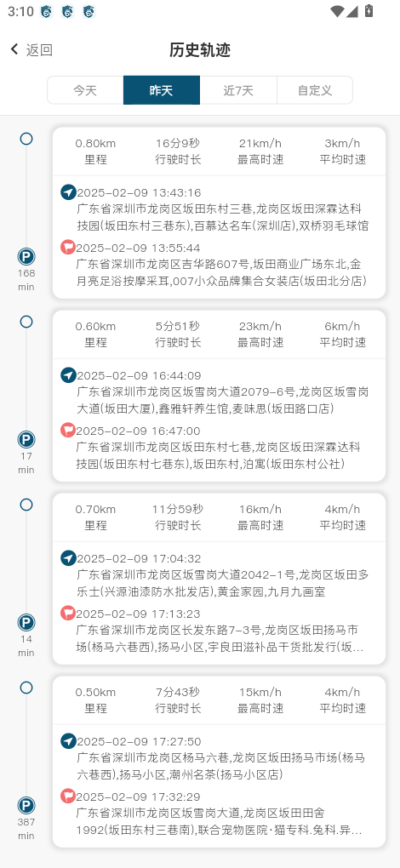Tap the timeline circle beside the 0.60km trip
The image size is (400, 868).
[26, 322]
